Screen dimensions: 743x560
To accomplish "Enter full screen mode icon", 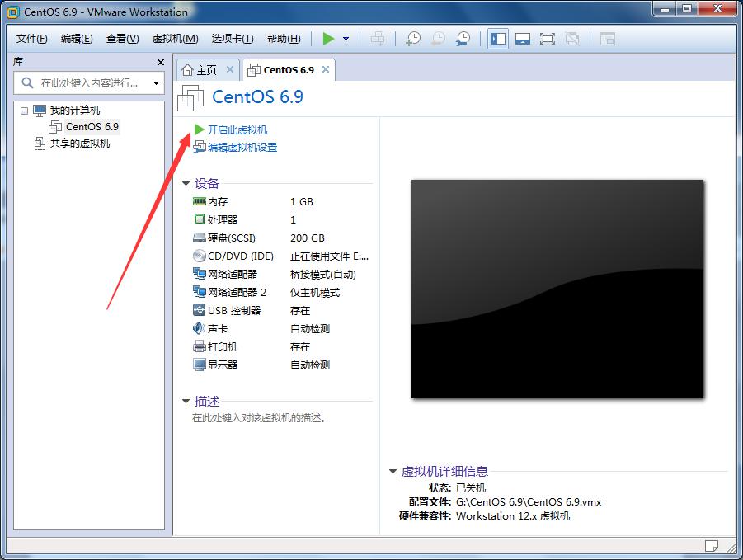I will pos(548,39).
